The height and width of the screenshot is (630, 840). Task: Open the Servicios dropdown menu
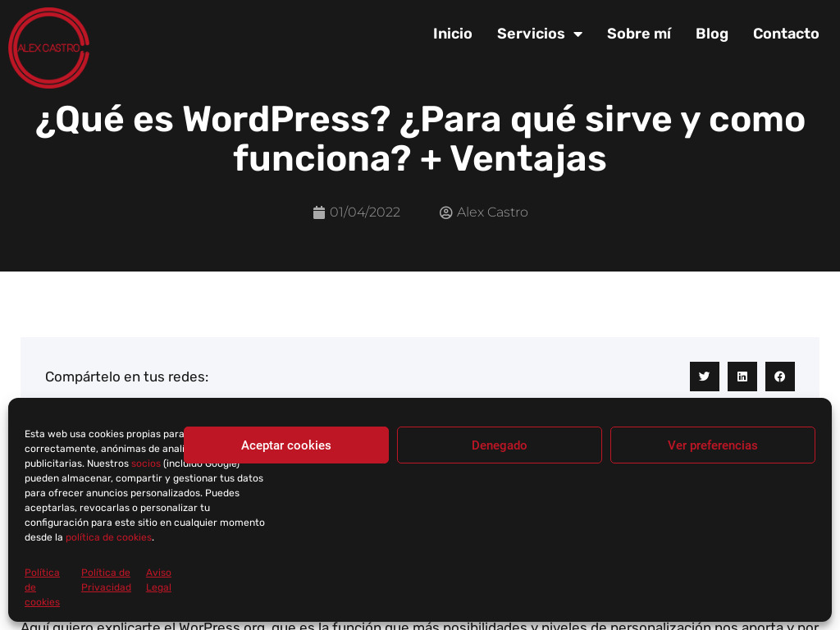coord(530,34)
